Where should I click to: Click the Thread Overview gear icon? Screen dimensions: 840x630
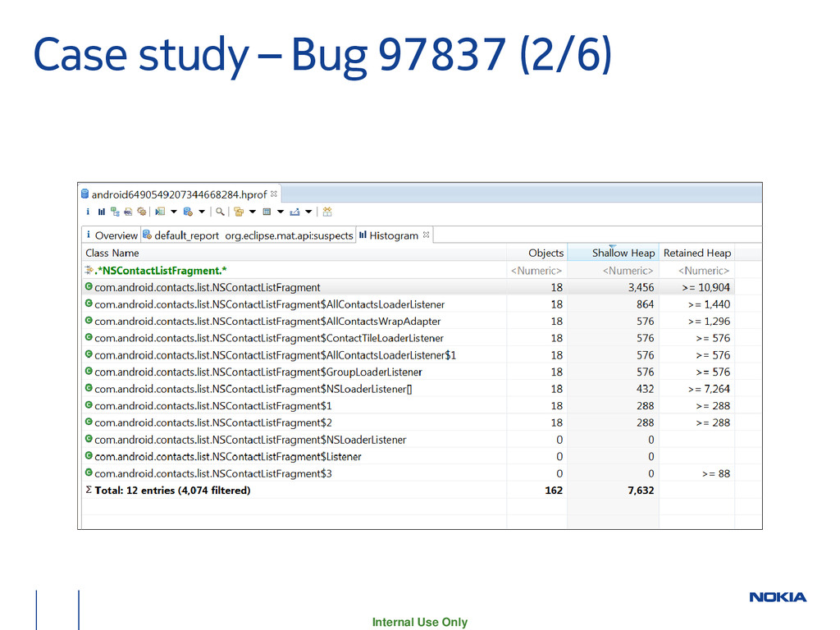(x=142, y=212)
